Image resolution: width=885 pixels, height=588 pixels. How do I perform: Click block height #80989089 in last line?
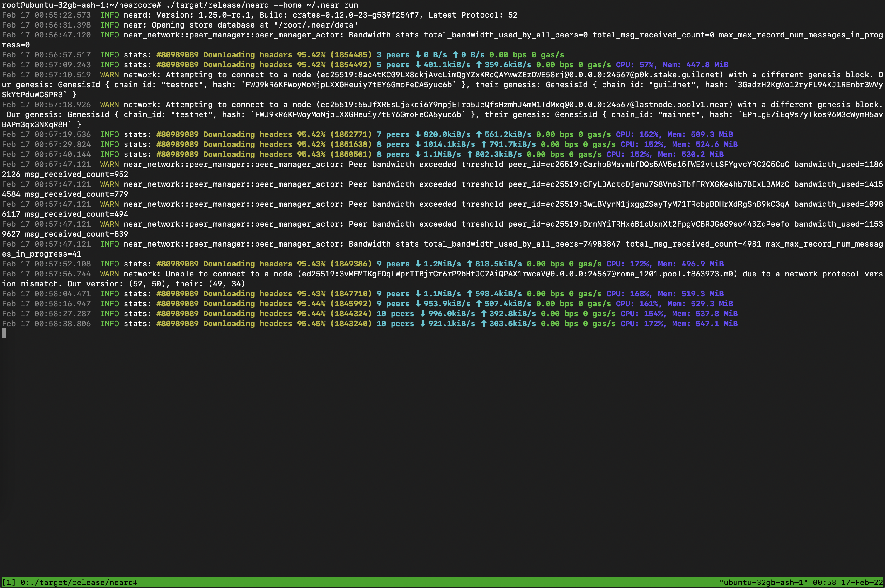177,324
